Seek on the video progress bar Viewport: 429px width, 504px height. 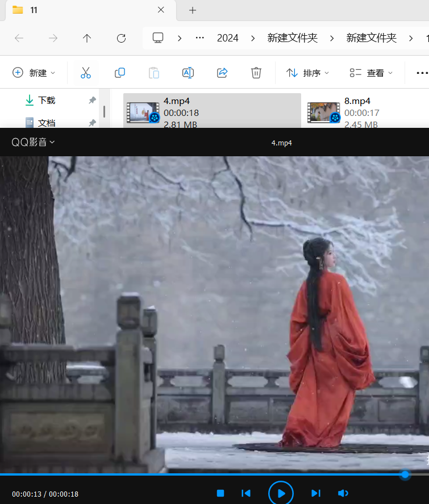(x=214, y=474)
